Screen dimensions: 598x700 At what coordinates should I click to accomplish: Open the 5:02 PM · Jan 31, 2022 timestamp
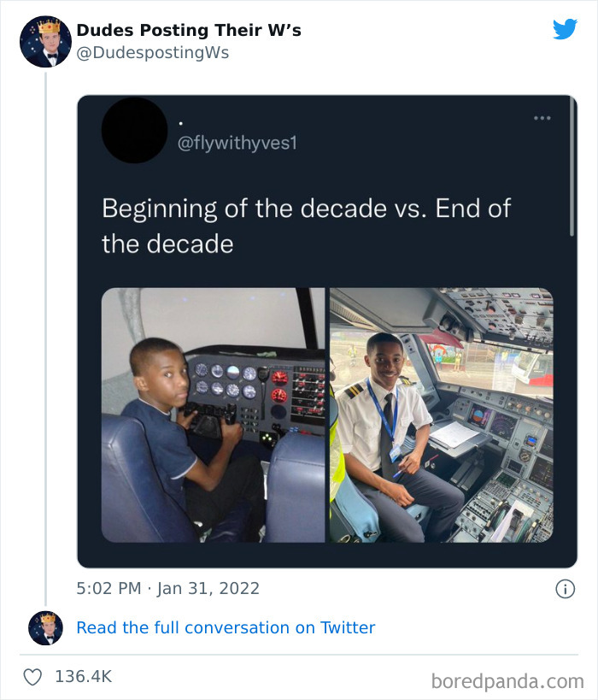pyautogui.click(x=167, y=588)
